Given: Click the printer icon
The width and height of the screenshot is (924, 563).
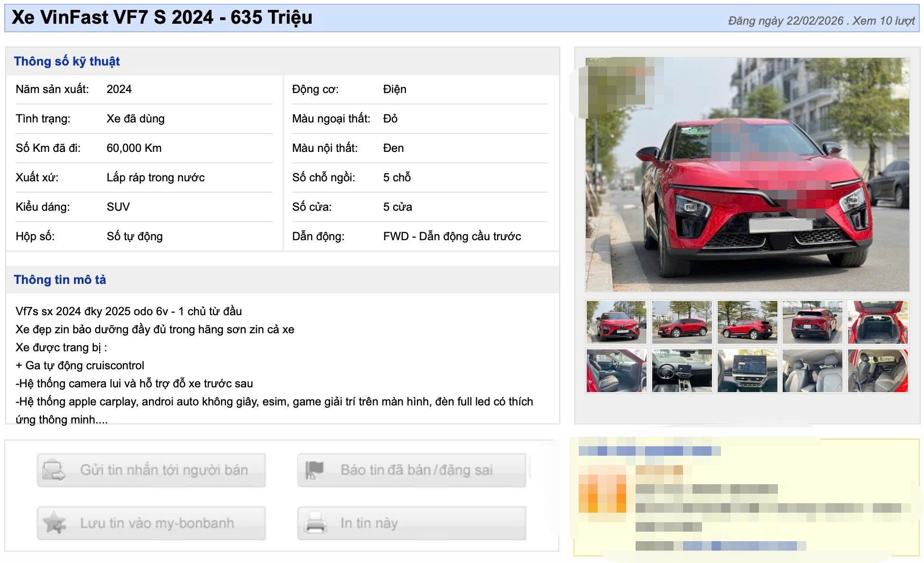Looking at the screenshot, I should (315, 523).
